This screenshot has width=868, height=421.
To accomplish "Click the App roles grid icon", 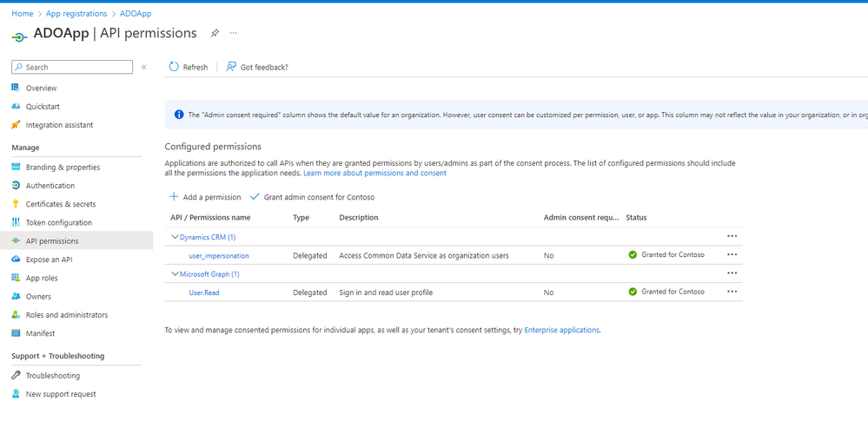I will [x=16, y=278].
